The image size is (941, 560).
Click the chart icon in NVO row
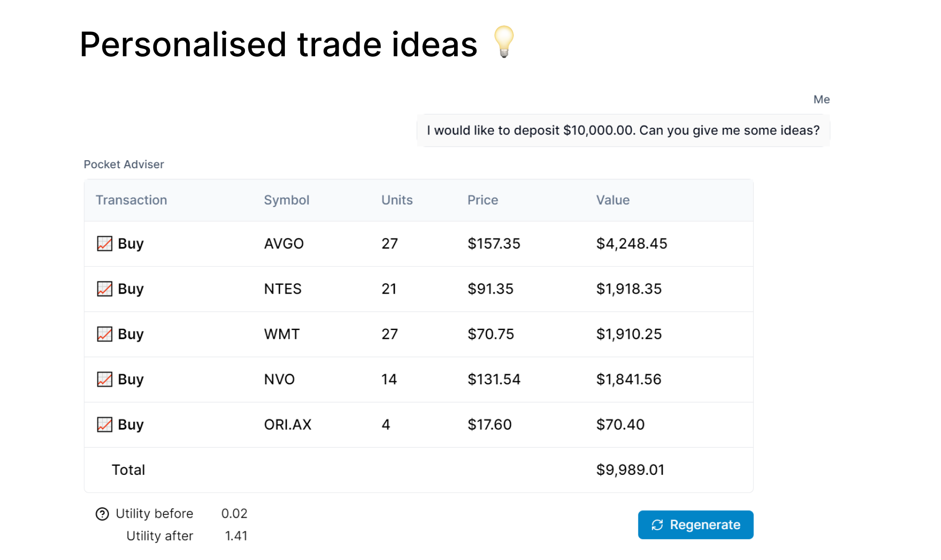pyautogui.click(x=105, y=380)
